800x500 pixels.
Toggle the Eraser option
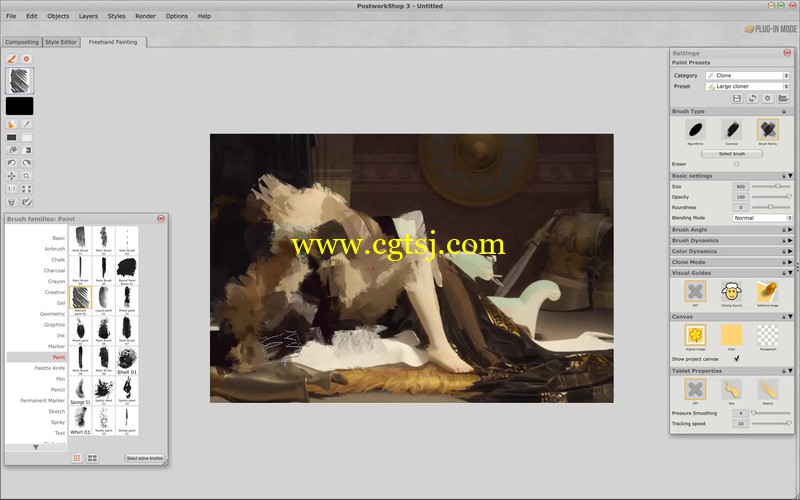coord(736,164)
